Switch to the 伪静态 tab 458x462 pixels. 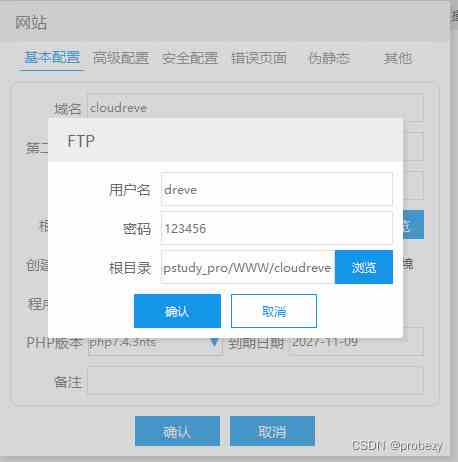click(x=329, y=58)
